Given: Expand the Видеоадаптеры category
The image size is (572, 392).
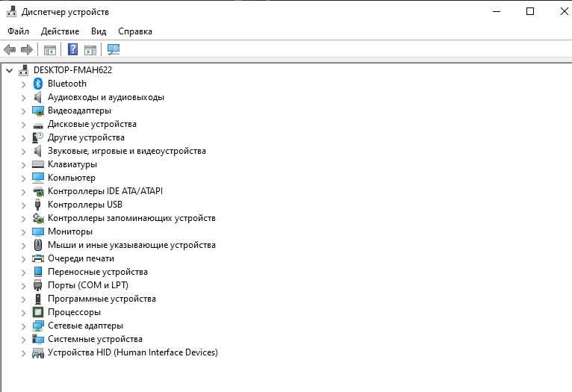Looking at the screenshot, I should pos(24,111).
